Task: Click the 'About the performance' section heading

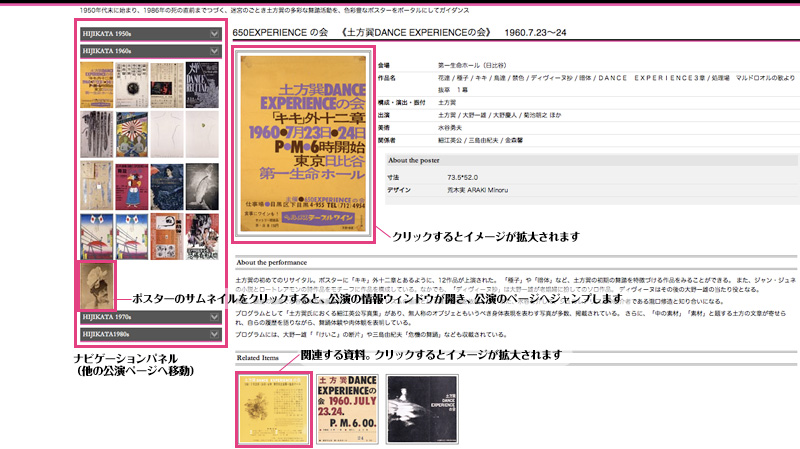Action: tap(271, 262)
